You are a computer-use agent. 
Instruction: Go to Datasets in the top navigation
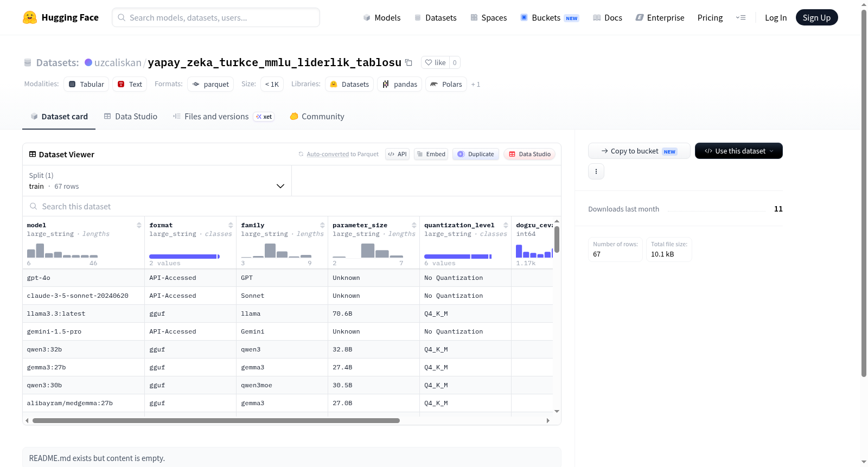coord(436,17)
